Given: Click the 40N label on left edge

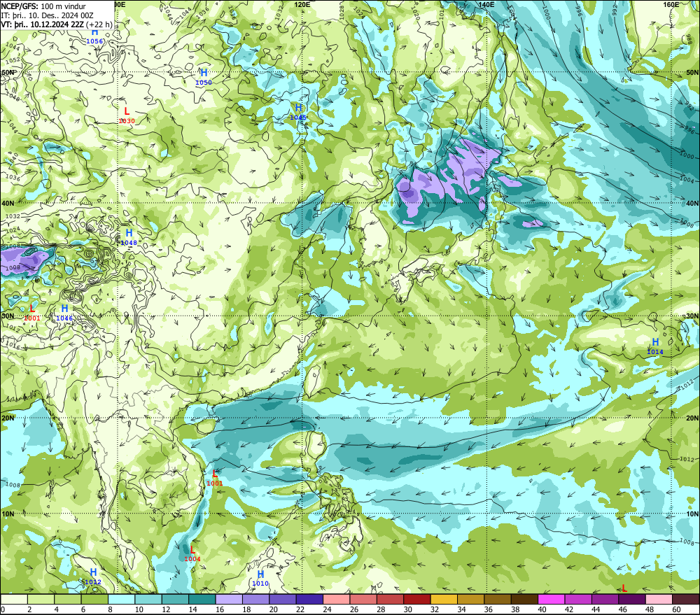Looking at the screenshot, I should [8, 203].
